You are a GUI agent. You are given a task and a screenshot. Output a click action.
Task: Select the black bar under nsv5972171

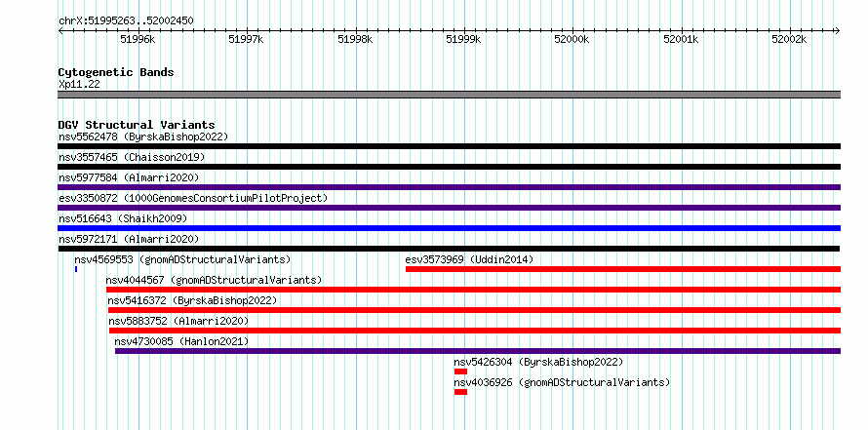point(449,249)
